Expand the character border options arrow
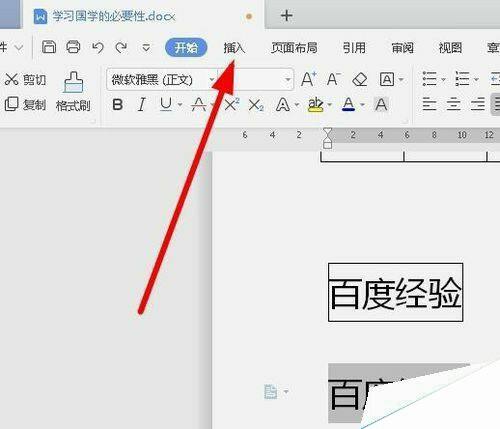This screenshot has height=429, width=500. (401, 80)
